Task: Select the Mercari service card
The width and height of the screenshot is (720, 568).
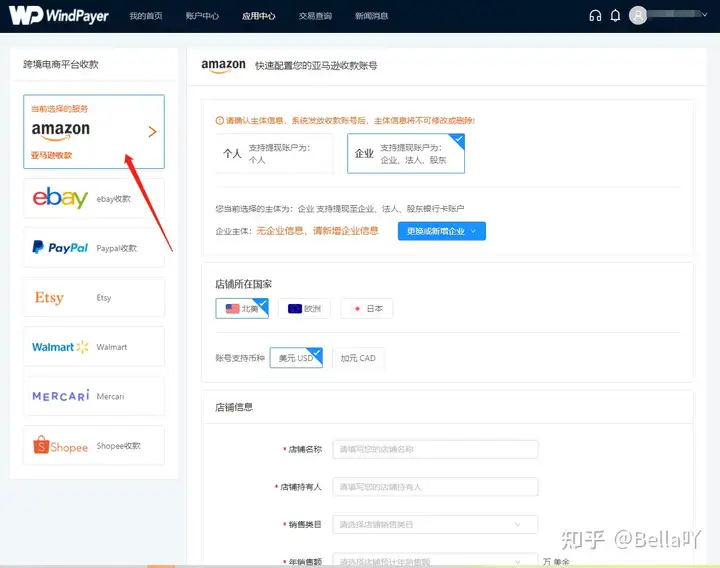Action: click(94, 396)
